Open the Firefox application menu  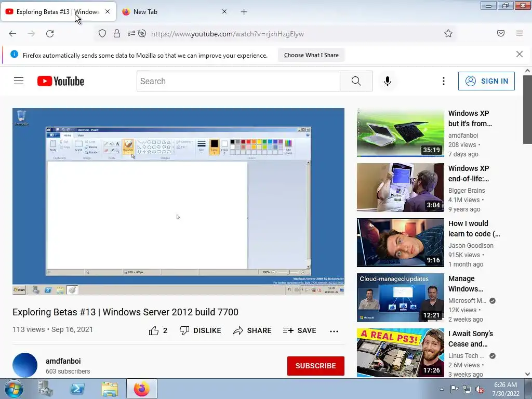coord(520,33)
